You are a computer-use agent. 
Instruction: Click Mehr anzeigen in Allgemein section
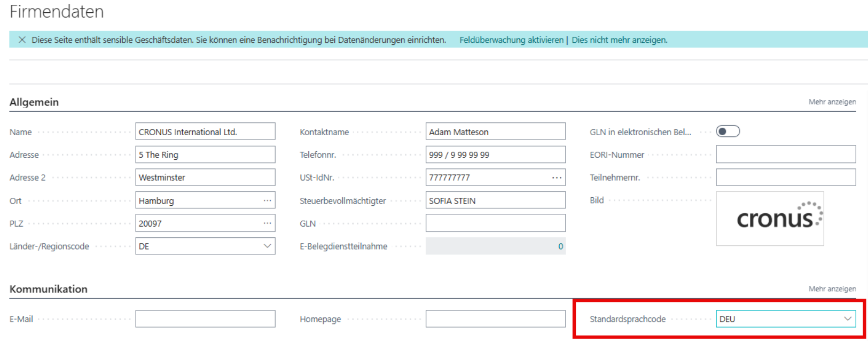pyautogui.click(x=832, y=102)
